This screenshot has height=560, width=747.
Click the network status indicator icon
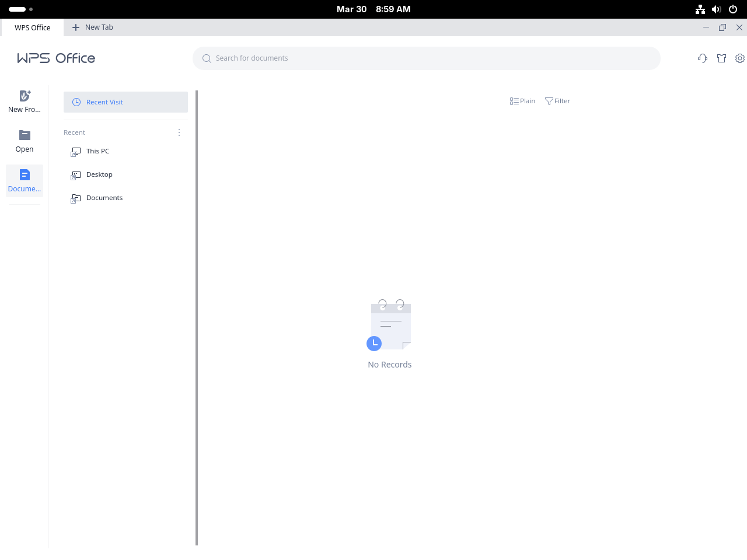pos(700,9)
